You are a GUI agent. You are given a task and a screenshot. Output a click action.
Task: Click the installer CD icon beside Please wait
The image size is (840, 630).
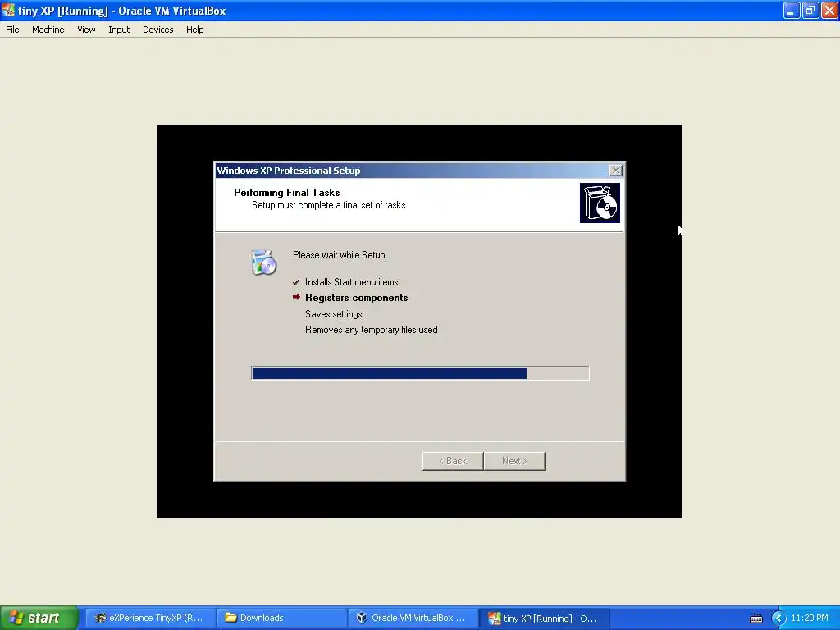(x=263, y=262)
